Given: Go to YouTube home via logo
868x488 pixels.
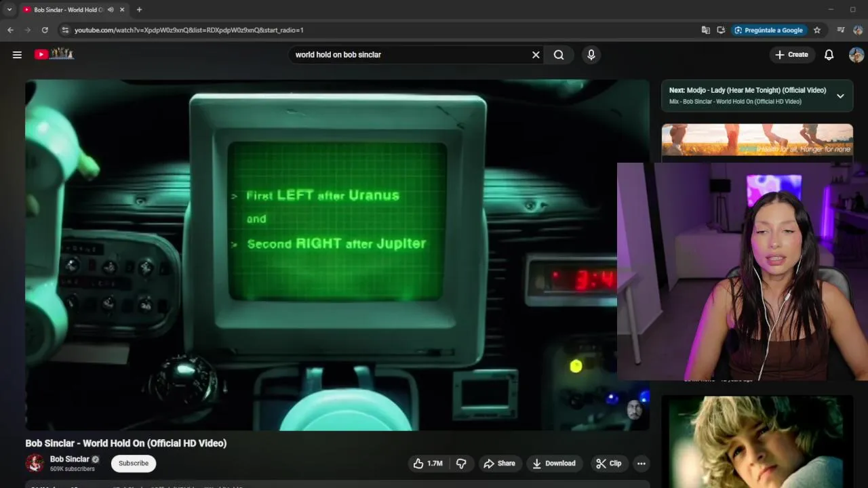Looking at the screenshot, I should (54, 54).
